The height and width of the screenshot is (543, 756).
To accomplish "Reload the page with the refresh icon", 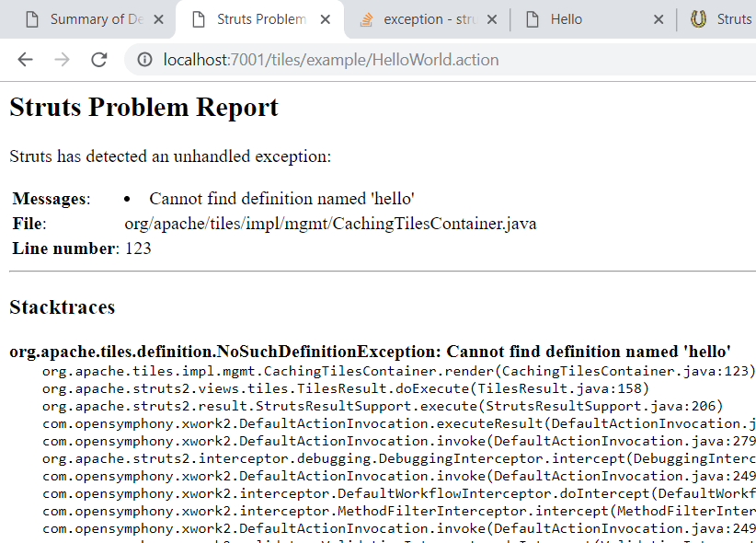I will click(x=98, y=60).
